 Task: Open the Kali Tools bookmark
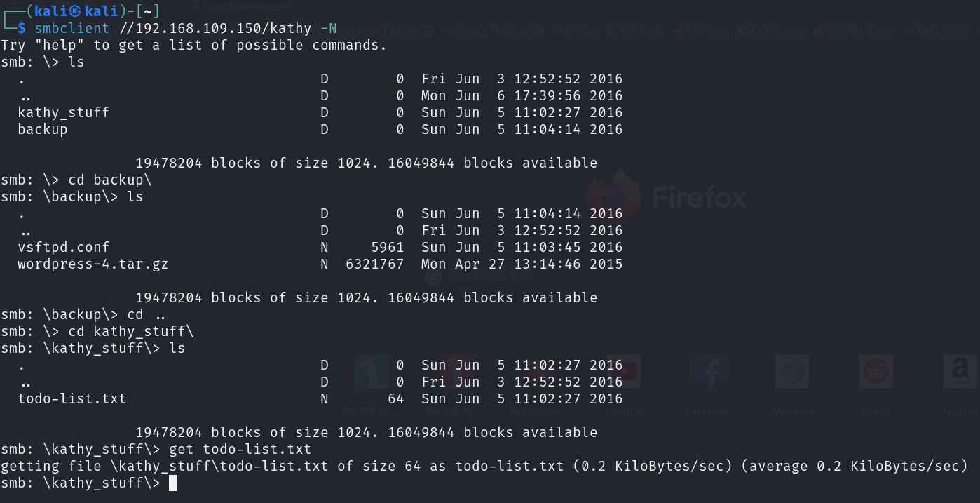(634, 31)
